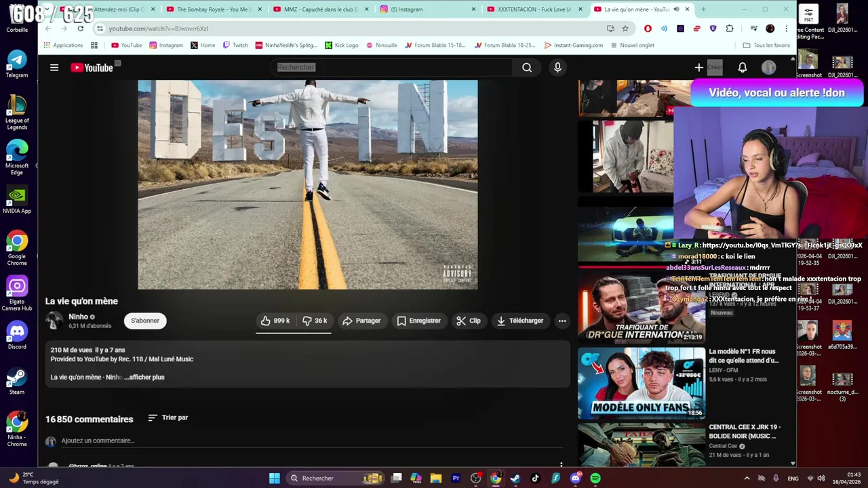Image resolution: width=868 pixels, height=488 pixels.
Task: Open the Twitch bookmark
Action: click(x=235, y=45)
